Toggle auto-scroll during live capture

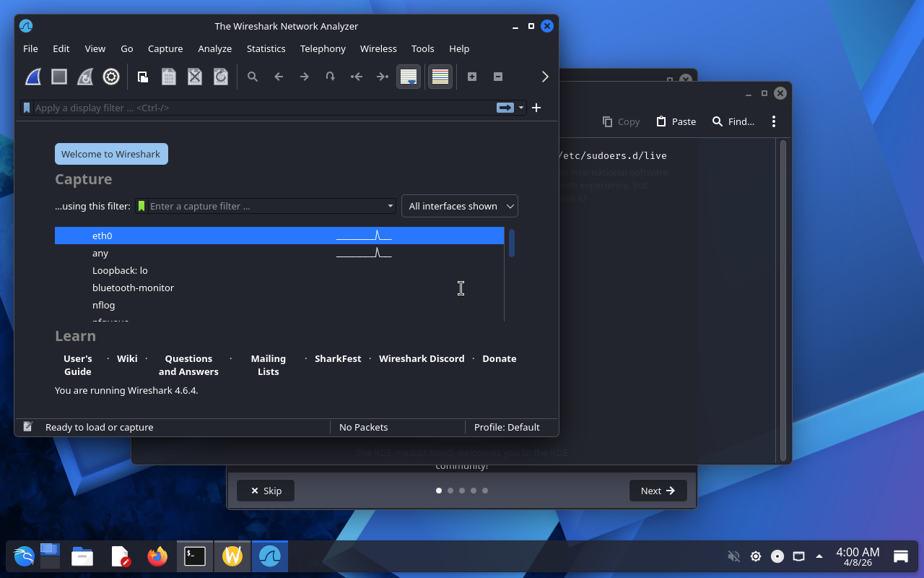coord(409,77)
